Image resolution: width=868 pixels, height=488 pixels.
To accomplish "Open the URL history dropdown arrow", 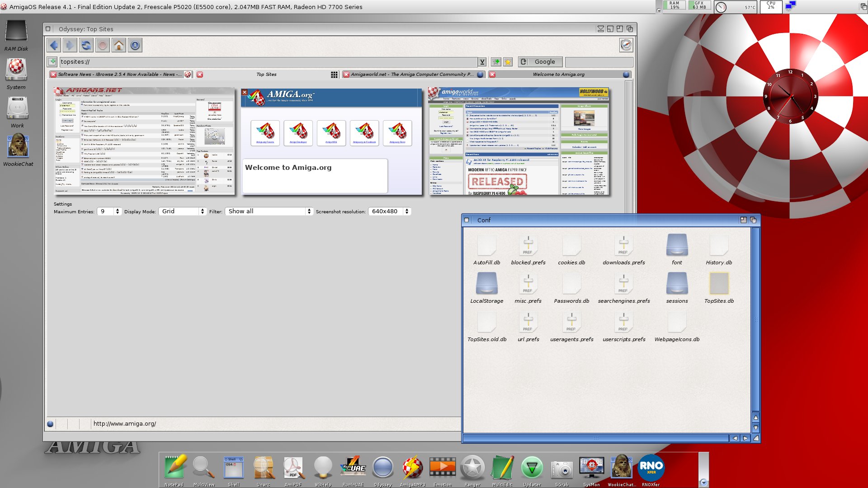I will [482, 62].
